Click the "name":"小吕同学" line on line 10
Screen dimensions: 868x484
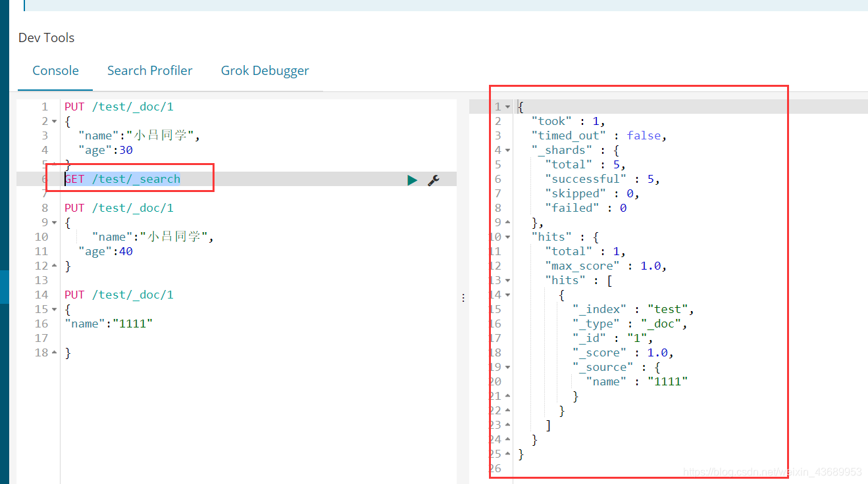[x=153, y=237]
